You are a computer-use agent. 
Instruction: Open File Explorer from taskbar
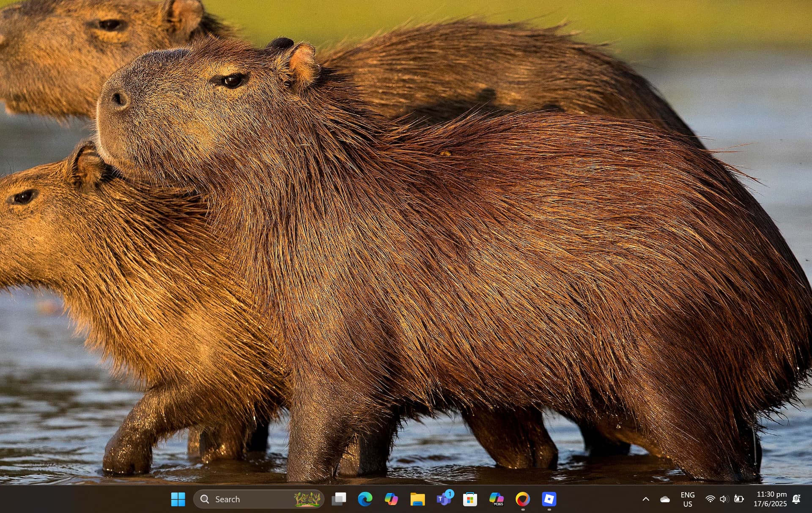(417, 499)
